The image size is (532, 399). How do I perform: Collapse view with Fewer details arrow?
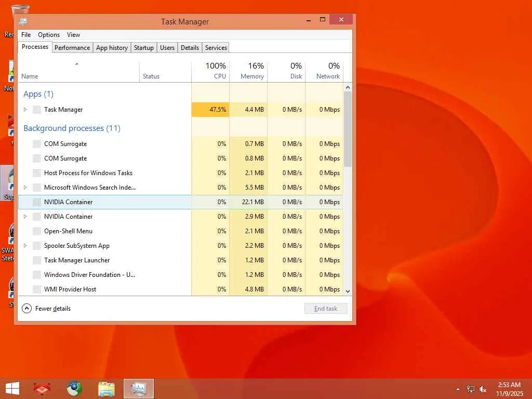pos(26,309)
